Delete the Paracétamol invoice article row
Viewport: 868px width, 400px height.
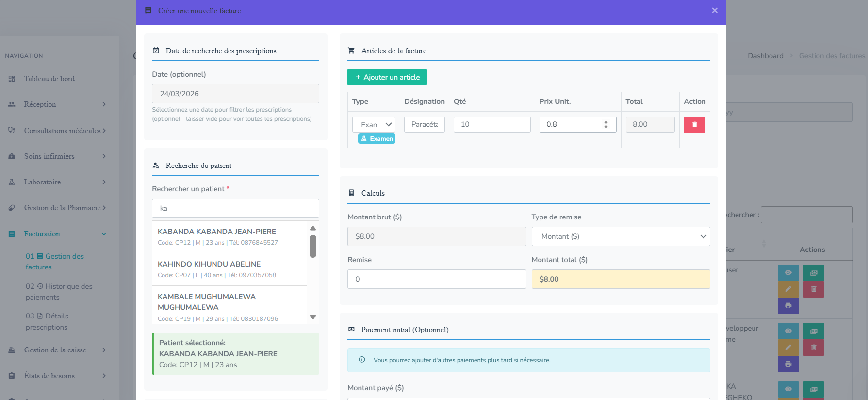click(694, 125)
